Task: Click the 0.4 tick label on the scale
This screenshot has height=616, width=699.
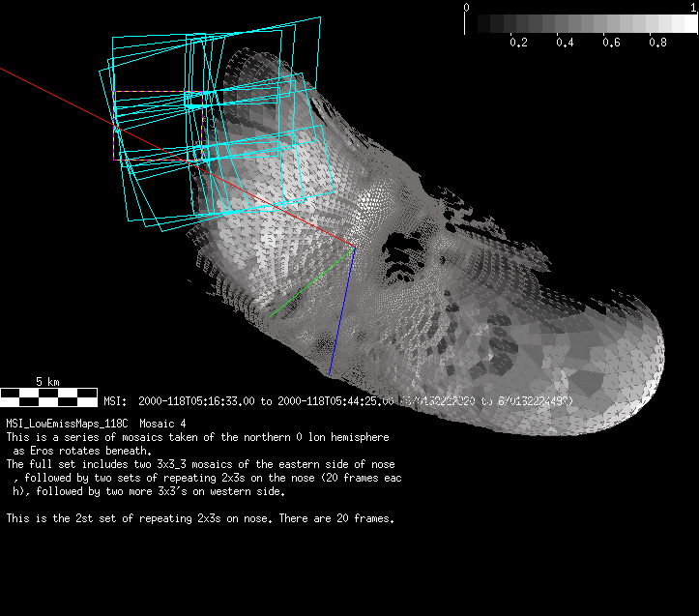Action: tap(565, 43)
